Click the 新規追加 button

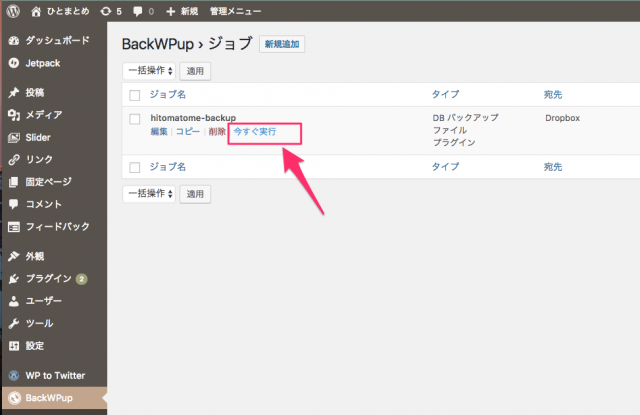click(x=282, y=44)
